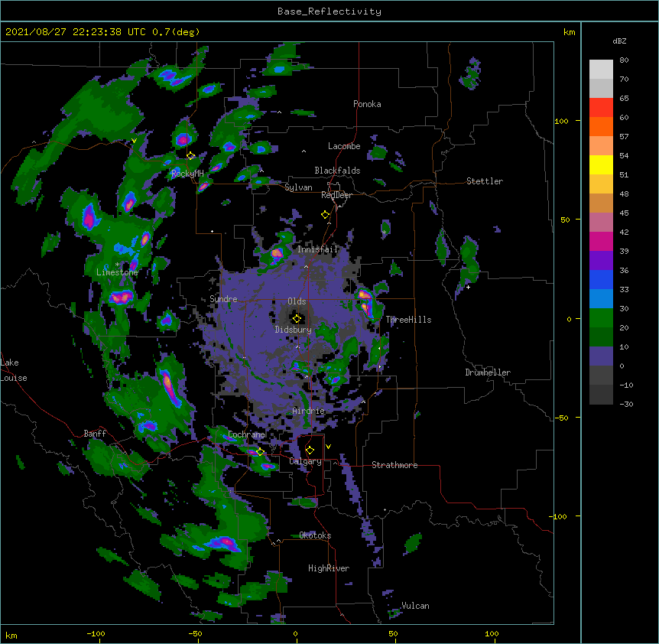659x644 pixels.
Task: Select the Limestone label
Action: [117, 272]
